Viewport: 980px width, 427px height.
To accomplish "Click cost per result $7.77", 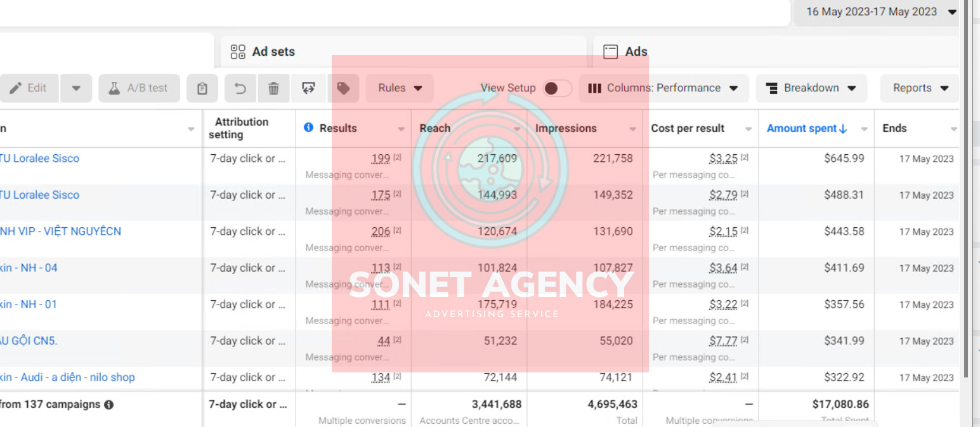I will 724,341.
